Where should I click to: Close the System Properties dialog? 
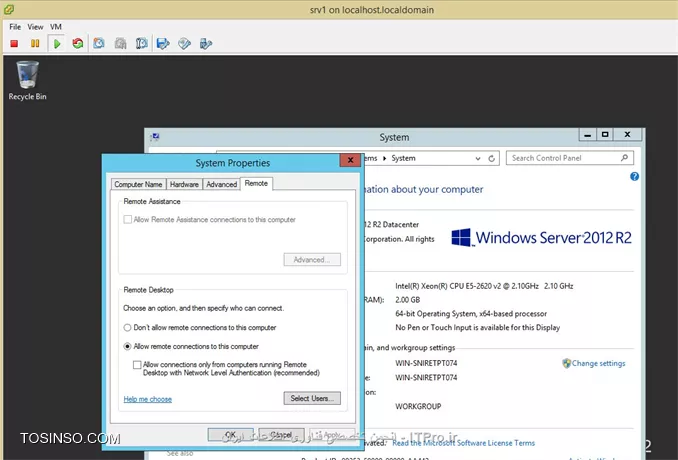350,160
